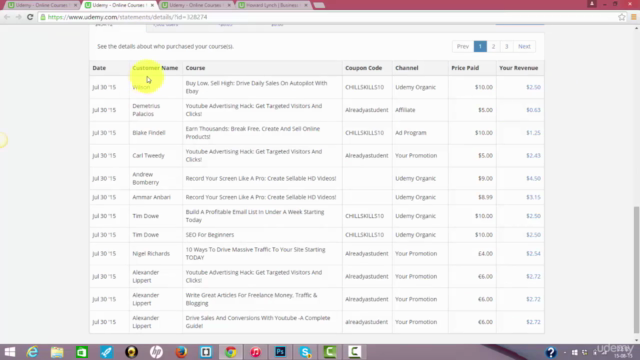This screenshot has width=640, height=360.
Task: Open the $0.63 revenue link
Action: pos(533,110)
